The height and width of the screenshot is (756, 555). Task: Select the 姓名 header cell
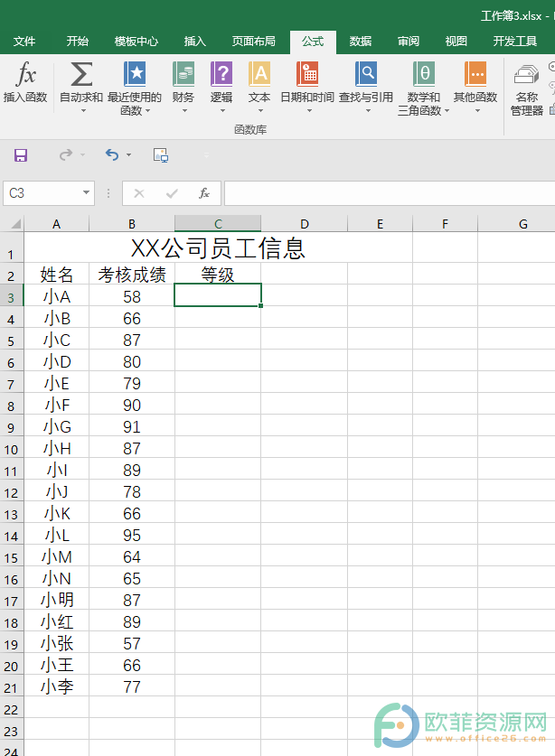(x=56, y=275)
